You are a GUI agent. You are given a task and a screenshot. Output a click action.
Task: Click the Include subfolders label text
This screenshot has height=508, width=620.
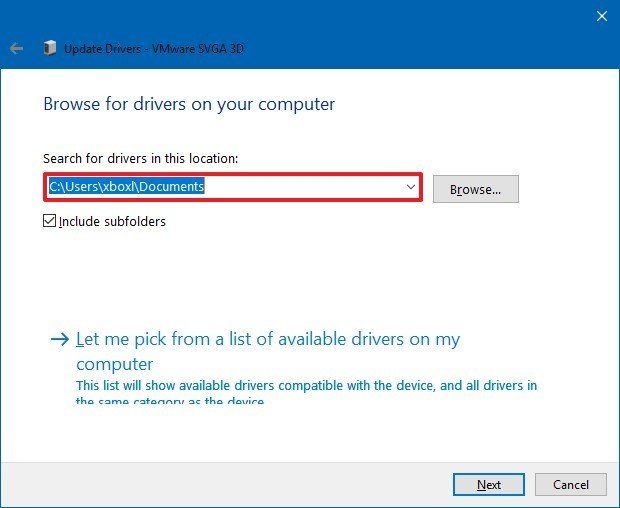(x=112, y=221)
